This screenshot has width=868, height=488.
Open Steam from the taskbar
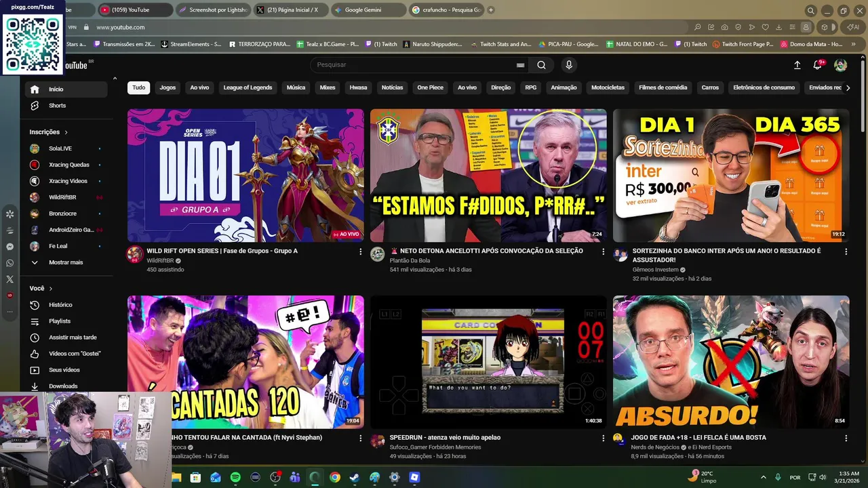355,477
